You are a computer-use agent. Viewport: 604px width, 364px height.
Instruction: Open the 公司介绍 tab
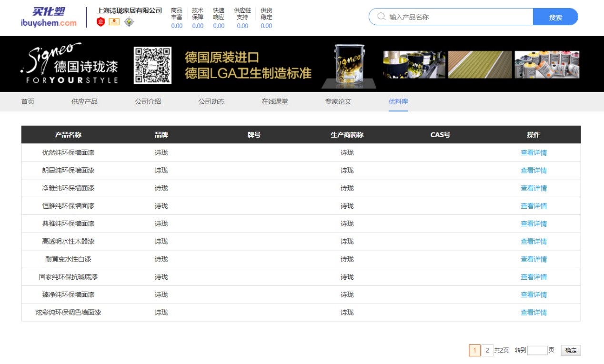[x=148, y=101]
